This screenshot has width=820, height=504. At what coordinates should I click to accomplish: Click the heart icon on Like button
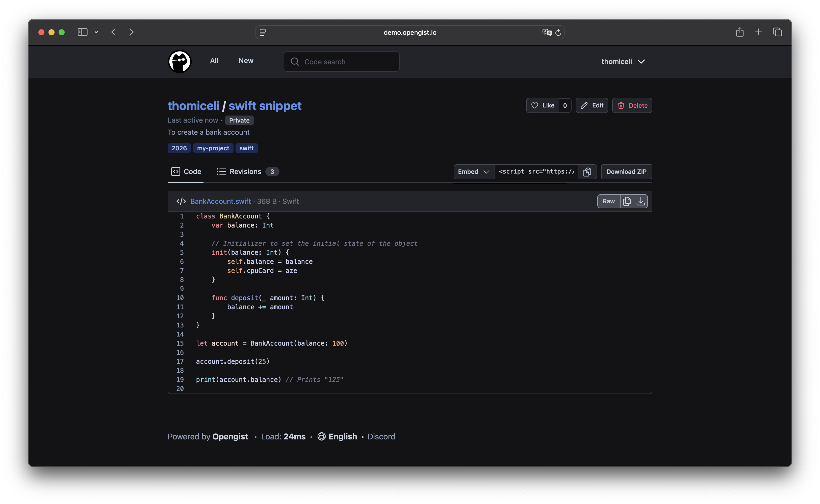click(x=534, y=105)
